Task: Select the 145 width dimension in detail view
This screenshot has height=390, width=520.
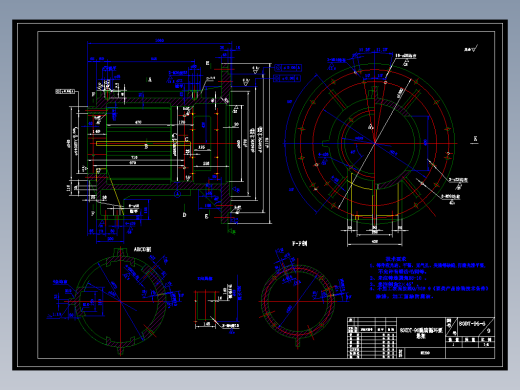Action: pos(207,323)
